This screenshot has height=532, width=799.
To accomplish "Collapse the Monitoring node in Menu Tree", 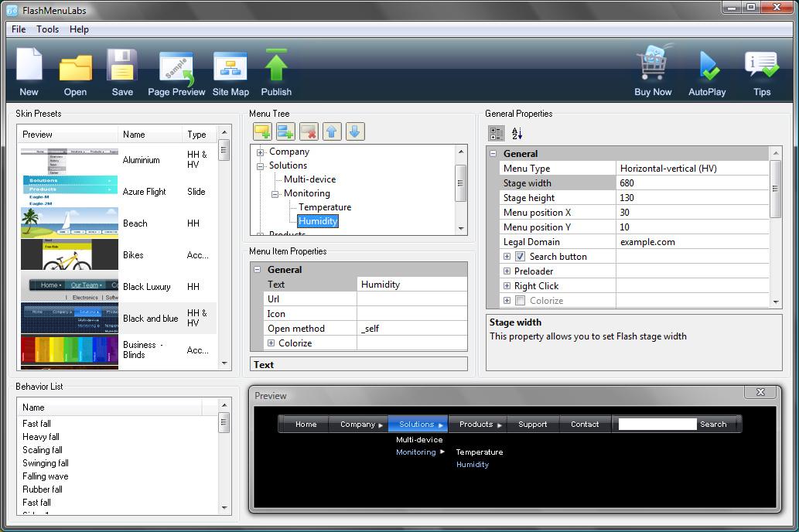I will (x=275, y=194).
